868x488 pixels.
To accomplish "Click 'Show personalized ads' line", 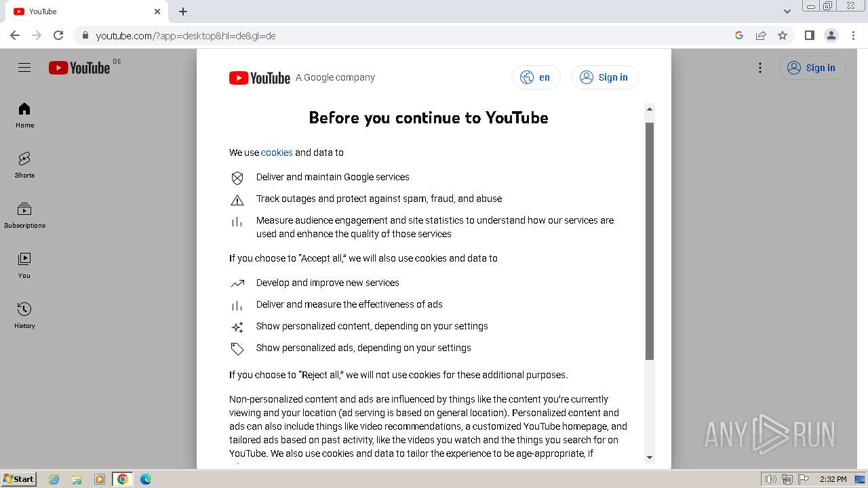I will click(363, 348).
